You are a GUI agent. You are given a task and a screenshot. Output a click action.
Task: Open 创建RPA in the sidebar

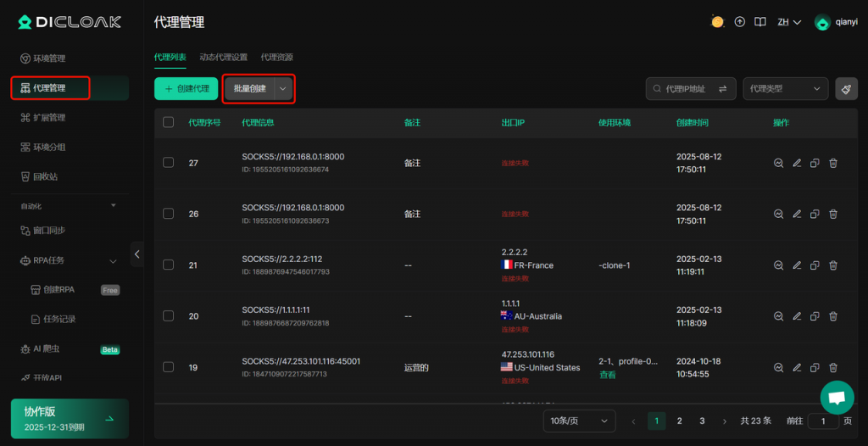pos(51,290)
